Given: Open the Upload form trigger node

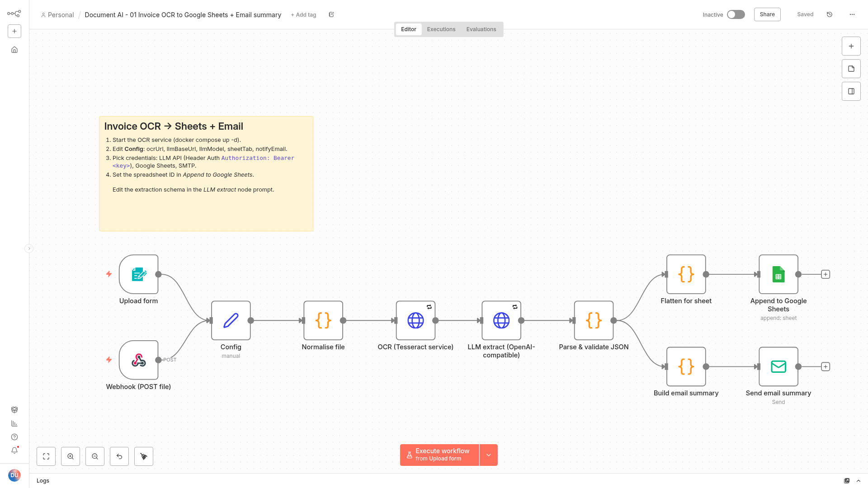Looking at the screenshot, I should [x=139, y=274].
